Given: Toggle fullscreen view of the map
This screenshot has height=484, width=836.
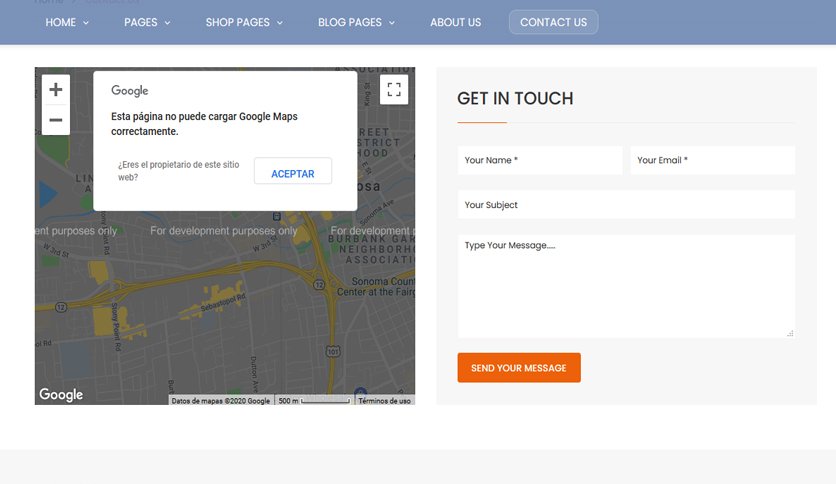Looking at the screenshot, I should tap(394, 90).
